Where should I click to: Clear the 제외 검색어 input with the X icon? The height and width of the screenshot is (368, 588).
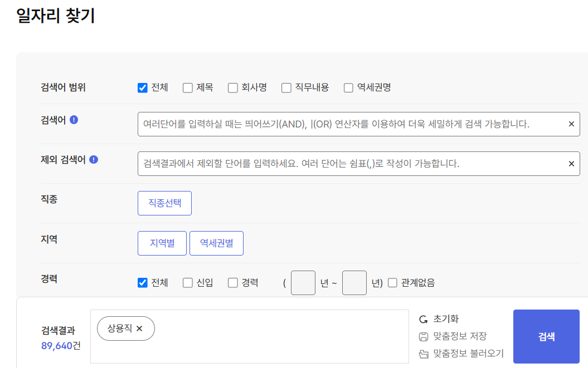coord(571,164)
